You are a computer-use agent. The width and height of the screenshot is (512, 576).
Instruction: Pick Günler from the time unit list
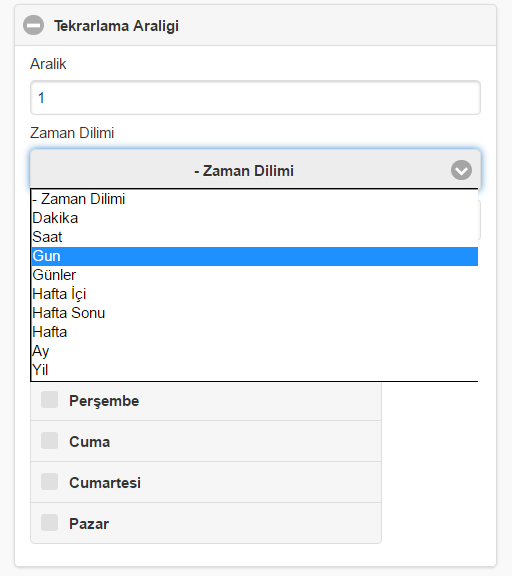pos(255,275)
